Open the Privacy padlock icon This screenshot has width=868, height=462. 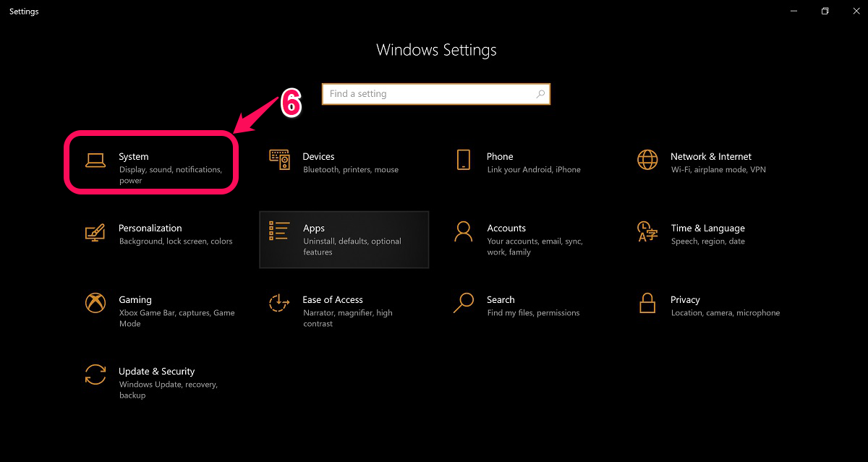coord(647,303)
